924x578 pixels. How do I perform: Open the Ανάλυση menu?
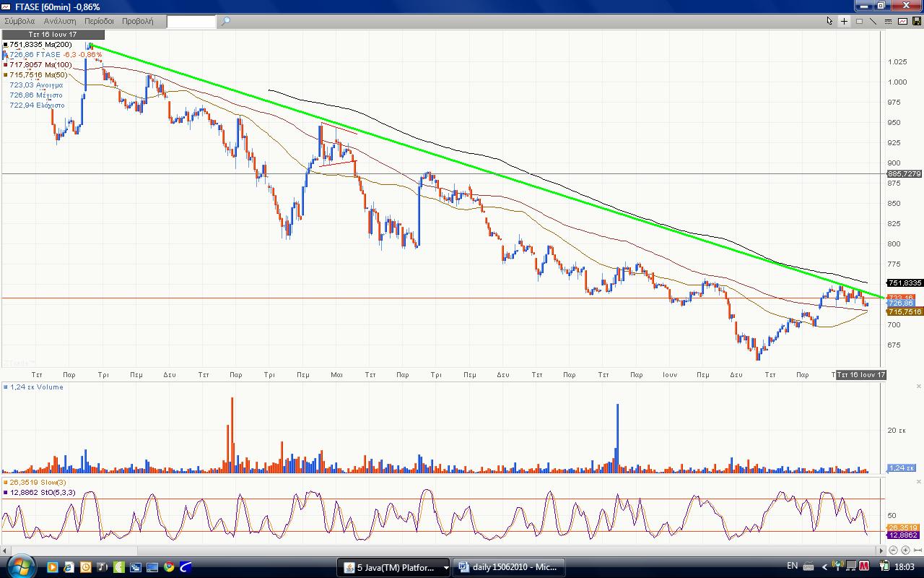coord(60,21)
